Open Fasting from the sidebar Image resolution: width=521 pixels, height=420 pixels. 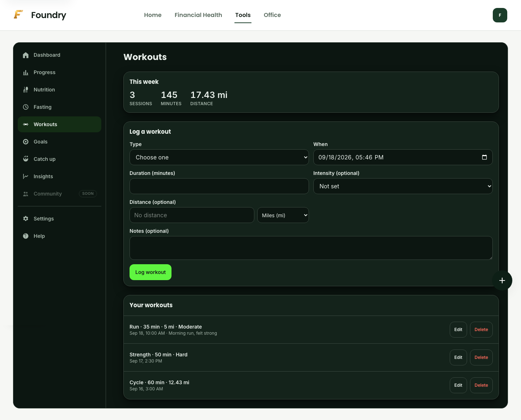pos(59,107)
